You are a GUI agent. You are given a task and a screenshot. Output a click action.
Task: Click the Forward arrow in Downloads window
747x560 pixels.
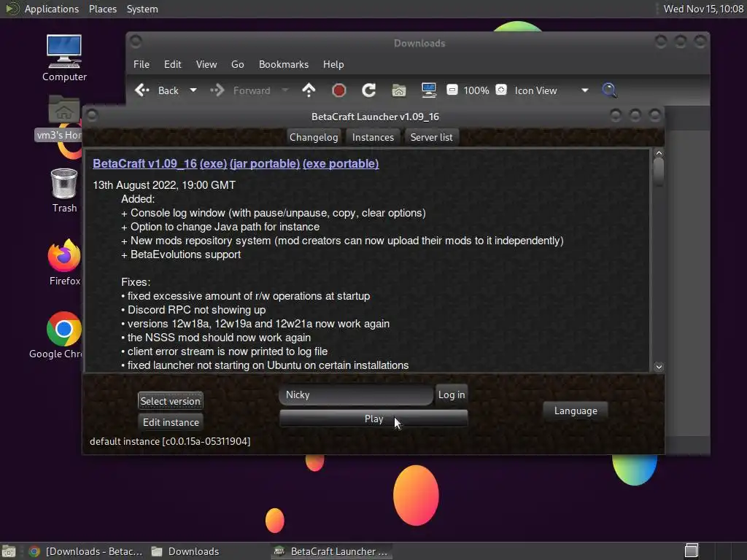tap(217, 90)
